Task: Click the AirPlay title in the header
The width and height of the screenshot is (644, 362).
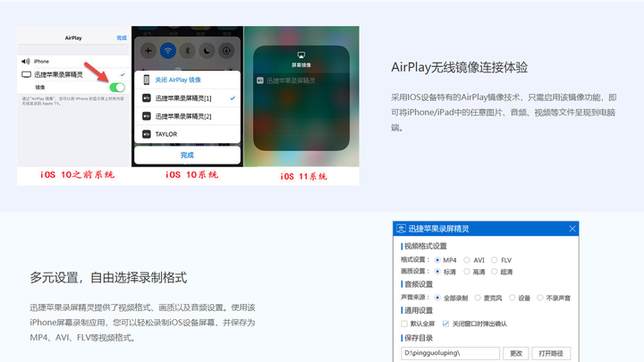Action: tap(73, 38)
